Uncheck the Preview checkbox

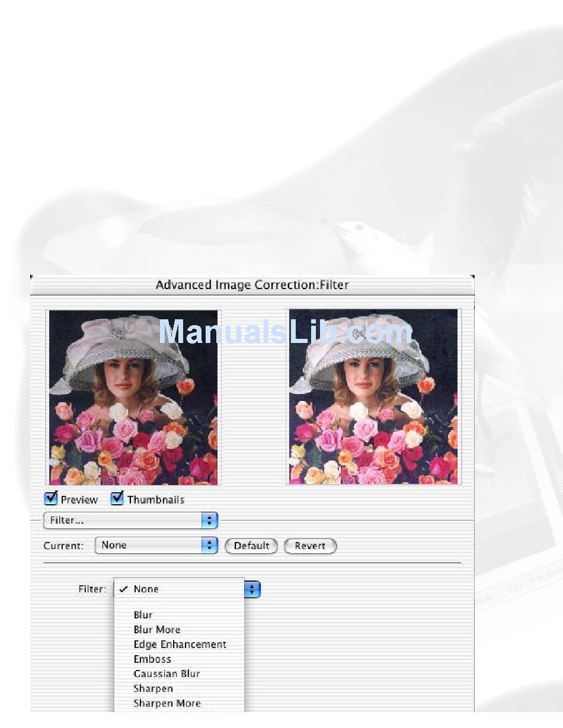click(52, 499)
